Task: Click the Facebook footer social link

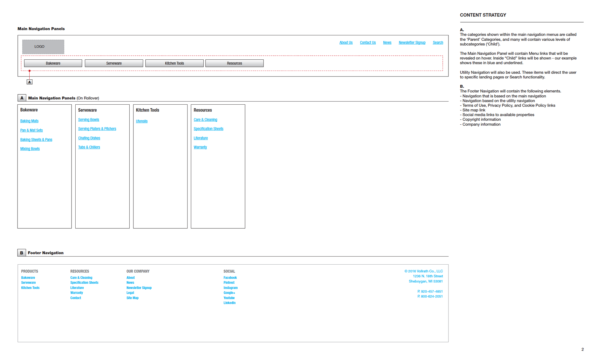Action: point(230,277)
